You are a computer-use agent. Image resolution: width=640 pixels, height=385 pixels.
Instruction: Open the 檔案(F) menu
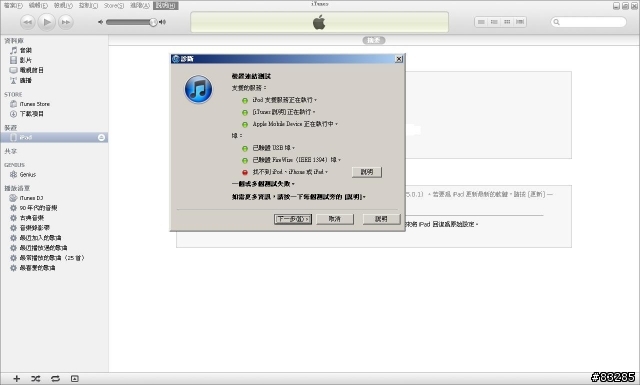coord(13,5)
